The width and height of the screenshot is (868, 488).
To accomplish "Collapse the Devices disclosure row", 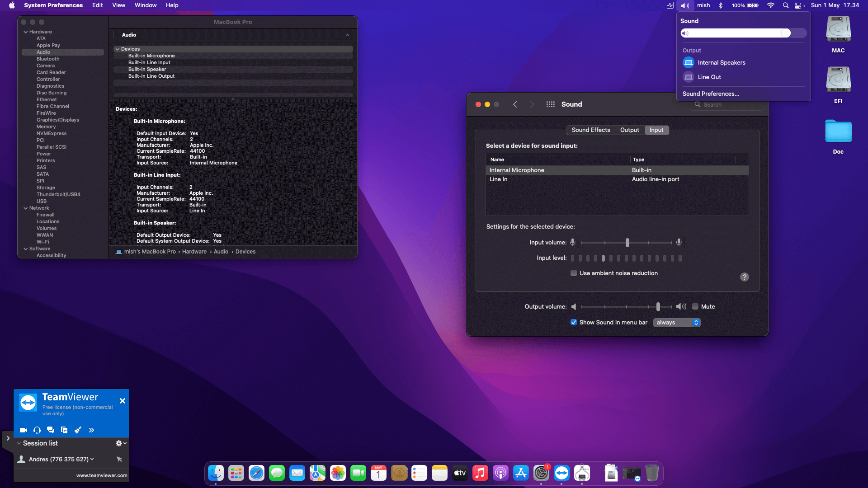I will (118, 49).
